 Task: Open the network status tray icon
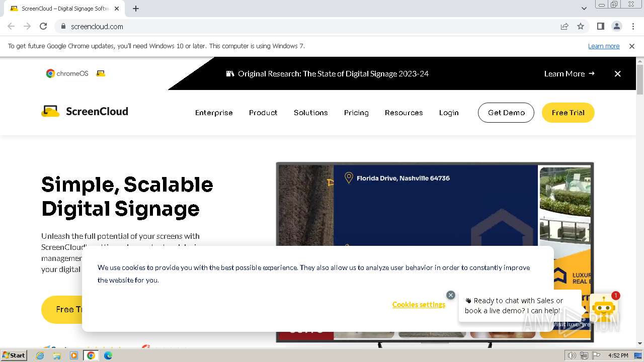point(584,355)
